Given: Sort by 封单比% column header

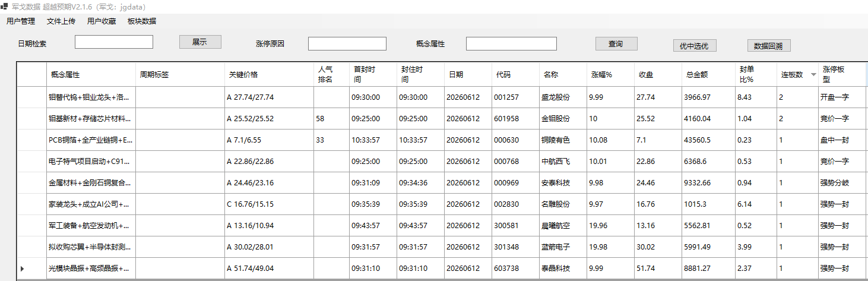Looking at the screenshot, I should [x=756, y=75].
